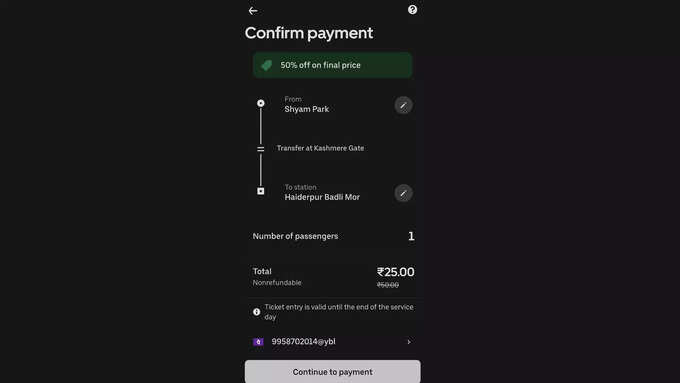Change the number of passengers value
680x383 pixels.
click(x=411, y=236)
